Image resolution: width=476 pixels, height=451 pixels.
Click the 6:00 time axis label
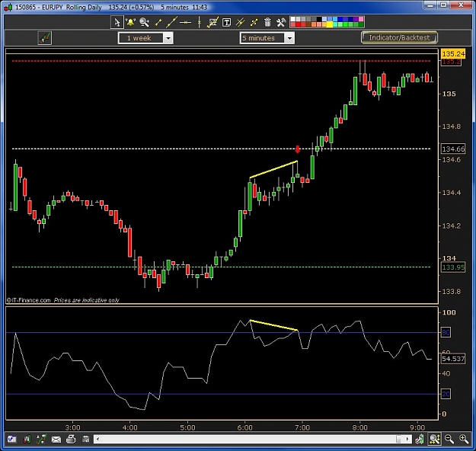pyautogui.click(x=245, y=427)
